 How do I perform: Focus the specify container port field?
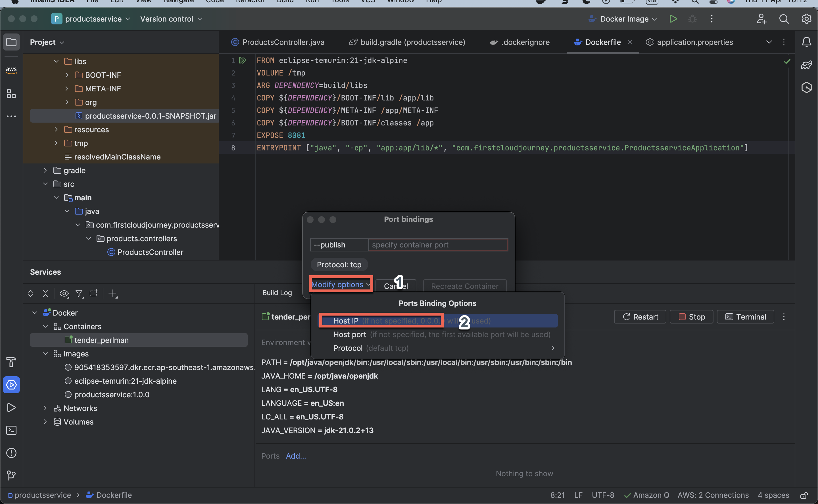coord(438,245)
